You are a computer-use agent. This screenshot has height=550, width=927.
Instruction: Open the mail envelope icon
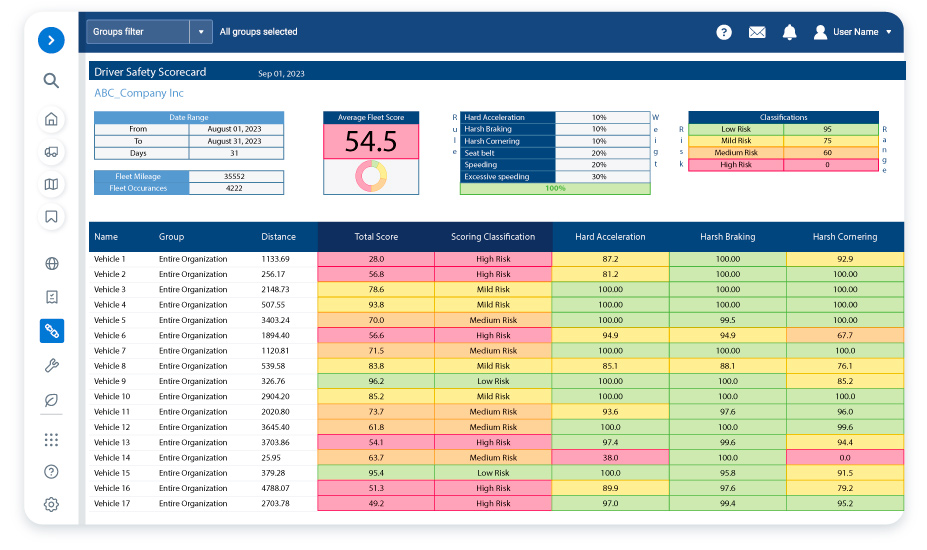pos(757,32)
